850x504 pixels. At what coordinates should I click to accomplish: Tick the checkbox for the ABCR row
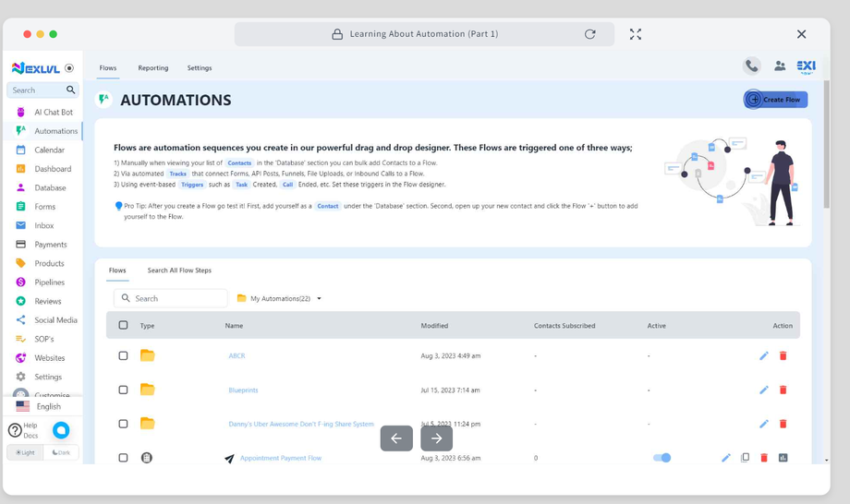coord(123,355)
